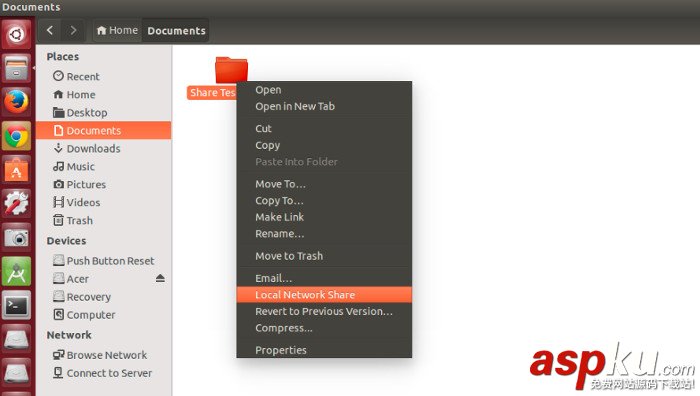Go to Home in the path bar
The width and height of the screenshot is (700, 396).
click(117, 30)
